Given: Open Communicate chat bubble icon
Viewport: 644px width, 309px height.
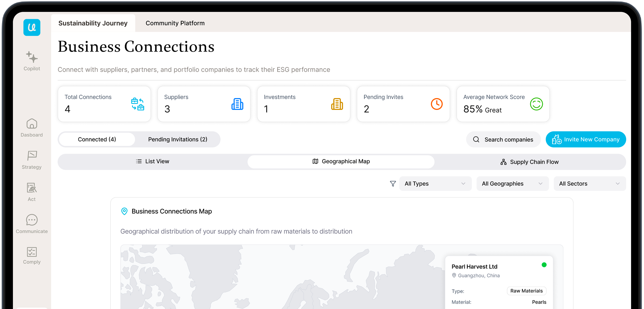Looking at the screenshot, I should pyautogui.click(x=32, y=220).
